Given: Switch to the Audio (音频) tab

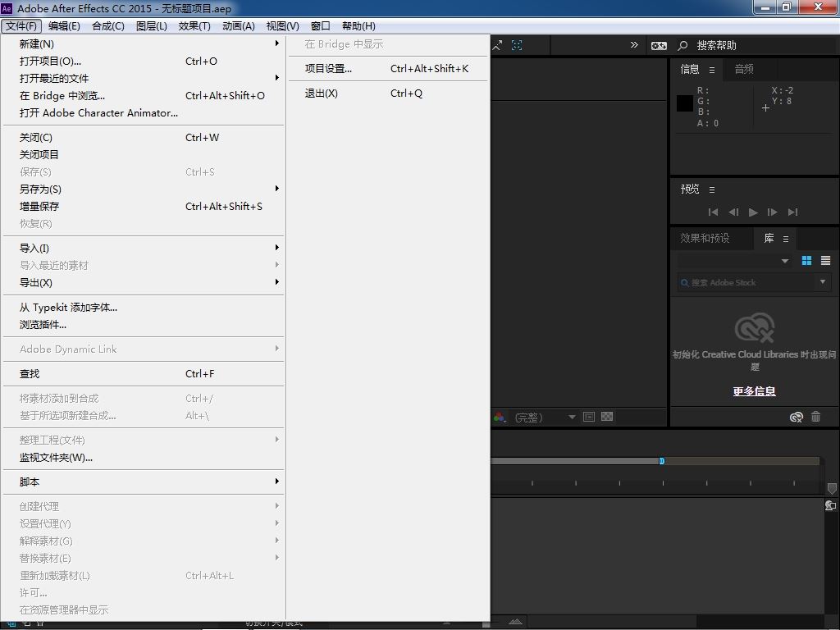Looking at the screenshot, I should [744, 69].
